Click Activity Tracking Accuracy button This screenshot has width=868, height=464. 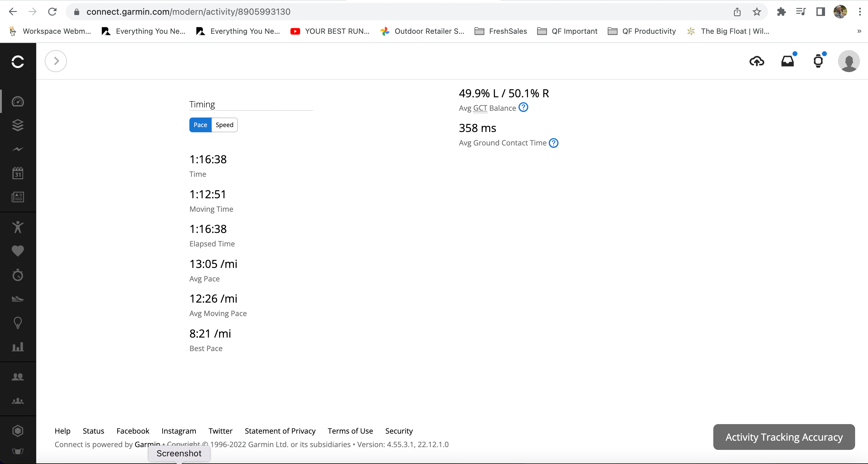tap(784, 437)
